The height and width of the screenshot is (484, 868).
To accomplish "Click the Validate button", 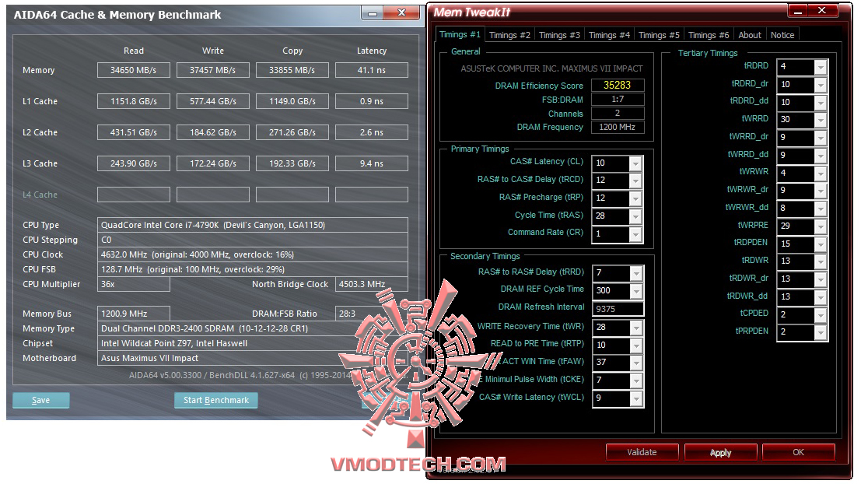I will click(x=642, y=452).
